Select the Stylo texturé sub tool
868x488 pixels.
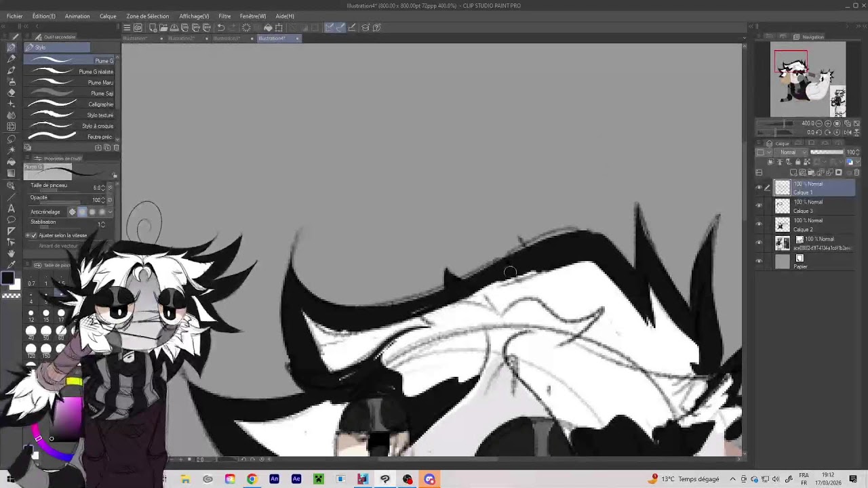coord(70,115)
